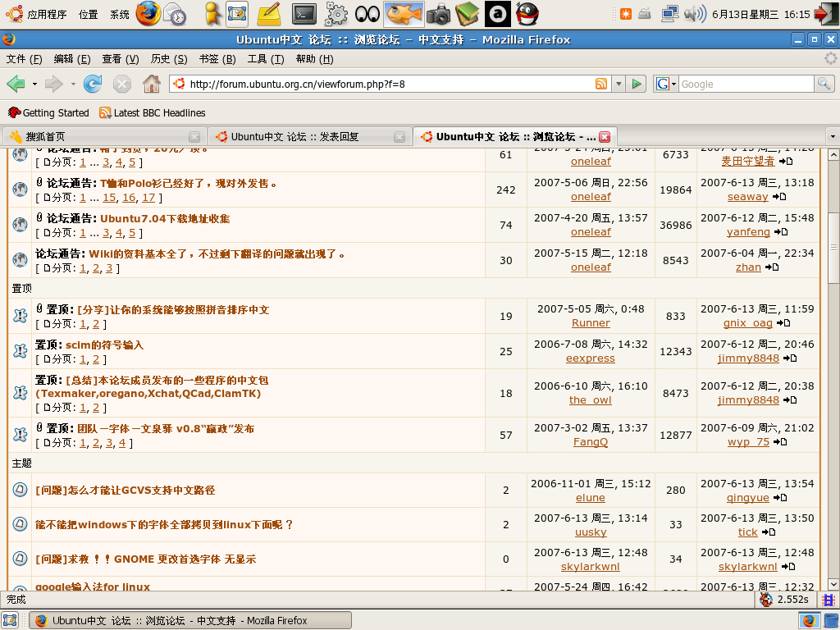Open the green book dictionary launcher
Screen dimensions: 840x630
click(x=468, y=15)
